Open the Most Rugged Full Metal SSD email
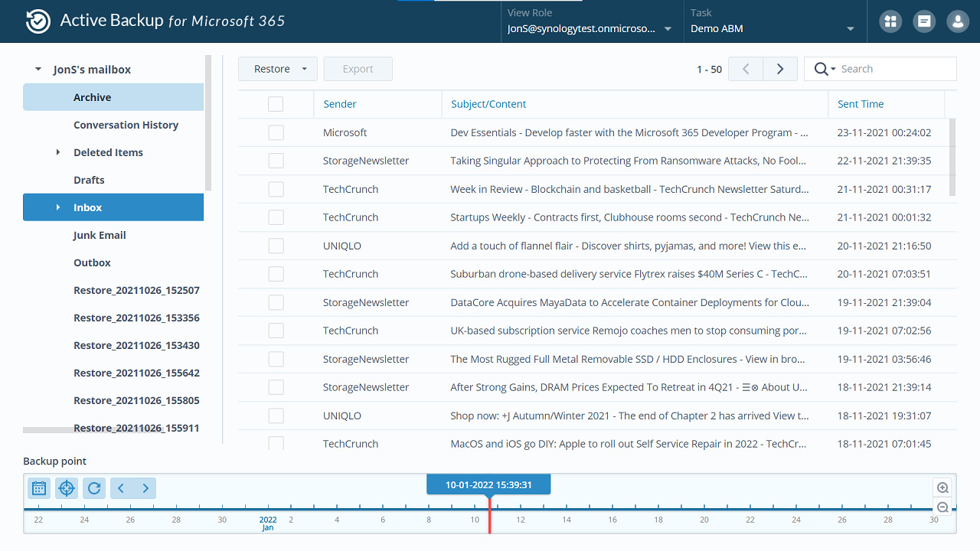The width and height of the screenshot is (980, 551). pos(629,359)
